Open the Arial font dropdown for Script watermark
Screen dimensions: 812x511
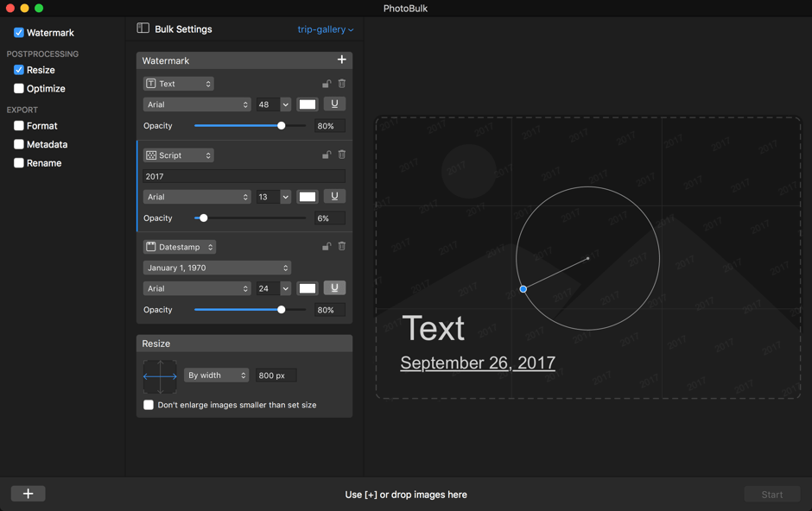pos(197,197)
